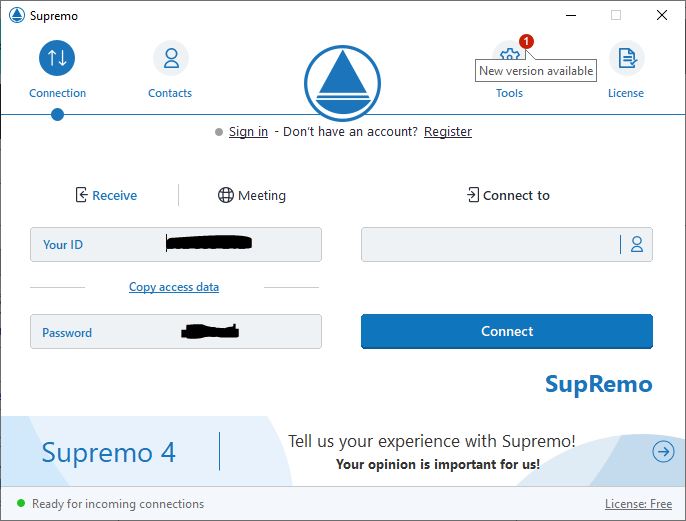Image resolution: width=686 pixels, height=521 pixels.
Task: Click the Register link
Action: (x=448, y=132)
